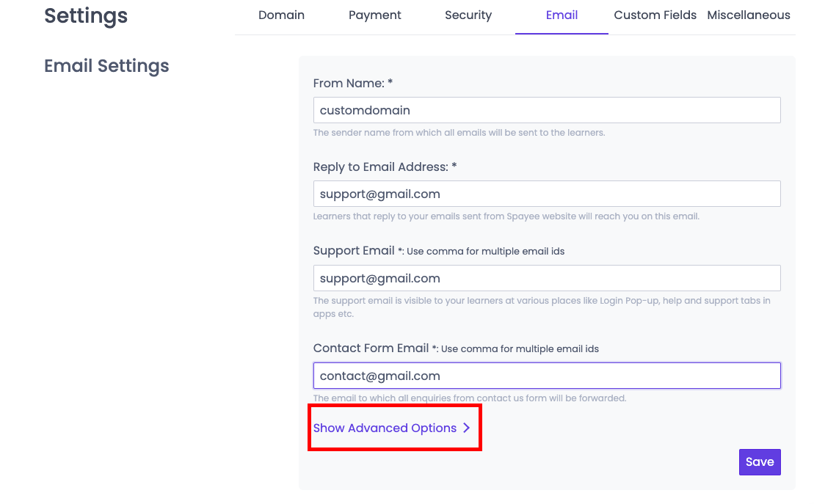Screen dimensions: 814x504
Task: Click the Email Settings section heading
Action: (106, 67)
